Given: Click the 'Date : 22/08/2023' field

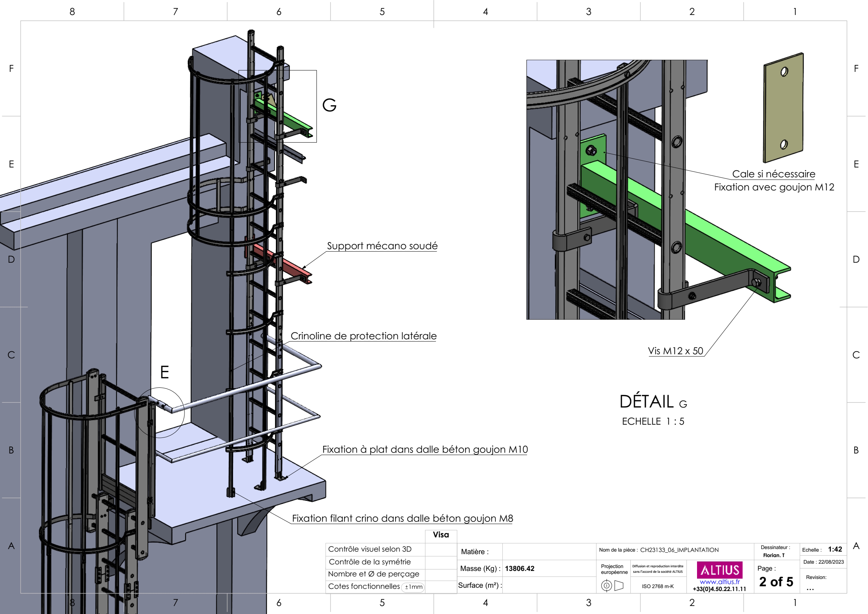Looking at the screenshot, I should (x=824, y=562).
